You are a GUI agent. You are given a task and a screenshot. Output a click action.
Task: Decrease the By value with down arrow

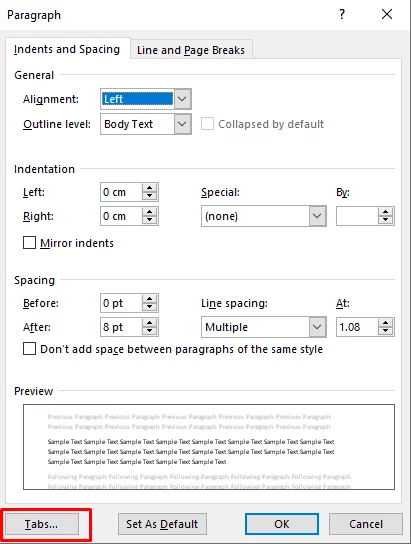coord(385,220)
